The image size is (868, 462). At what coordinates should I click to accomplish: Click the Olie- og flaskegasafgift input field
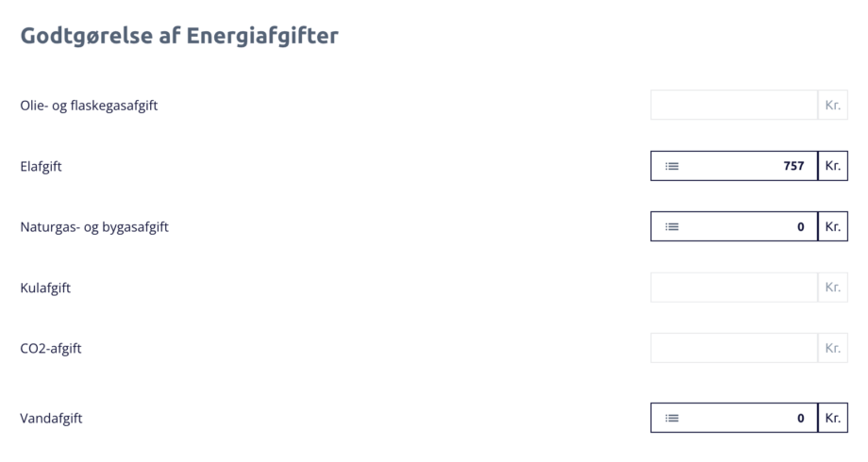click(733, 105)
